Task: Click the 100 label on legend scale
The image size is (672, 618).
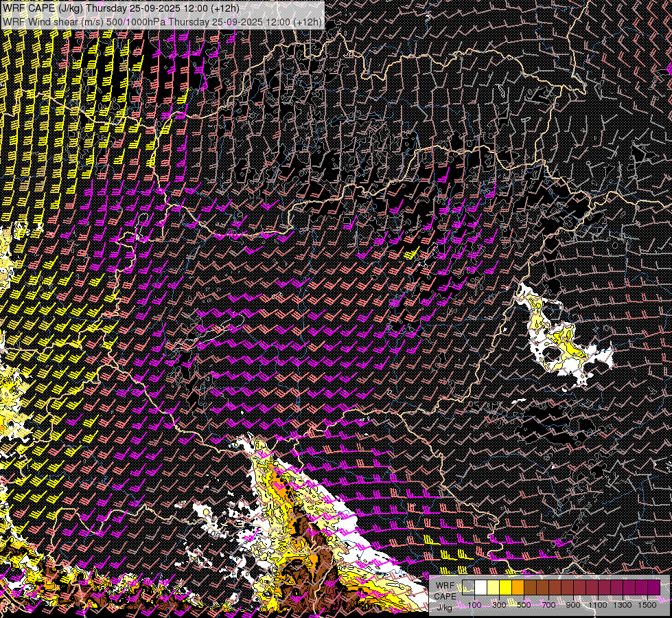Action: [474, 605]
